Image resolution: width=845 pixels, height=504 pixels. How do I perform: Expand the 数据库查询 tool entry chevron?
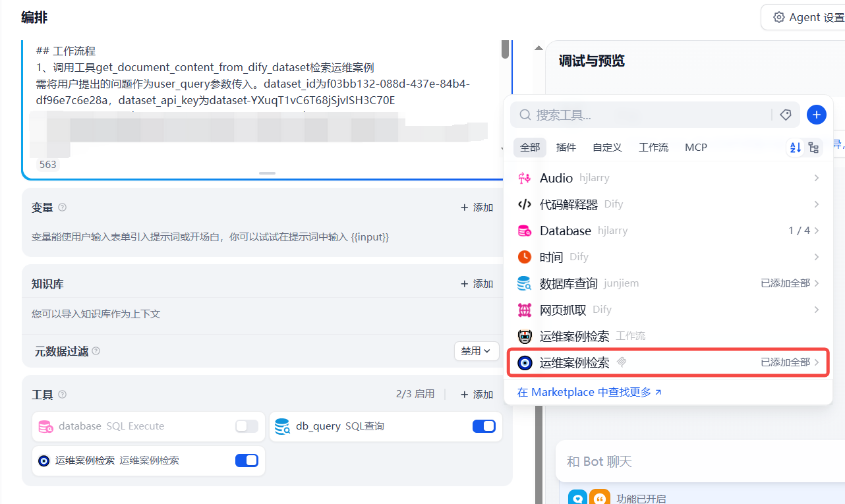coord(817,283)
